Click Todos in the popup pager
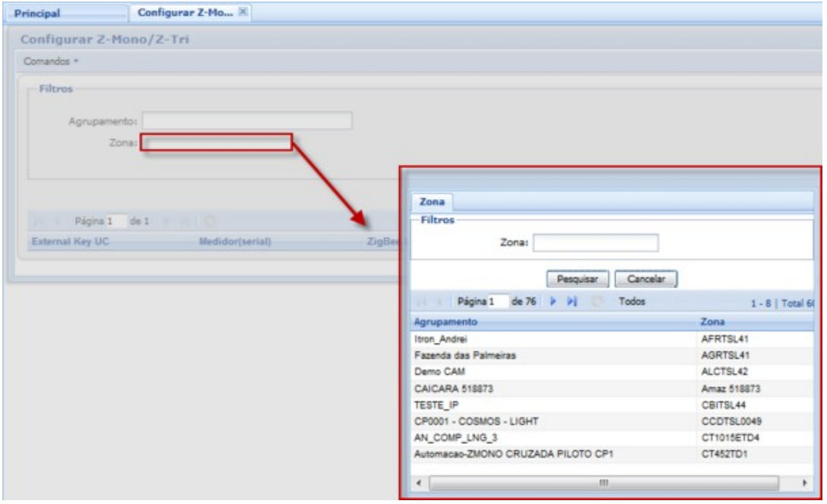This screenshot has height=504, width=827. (632, 302)
